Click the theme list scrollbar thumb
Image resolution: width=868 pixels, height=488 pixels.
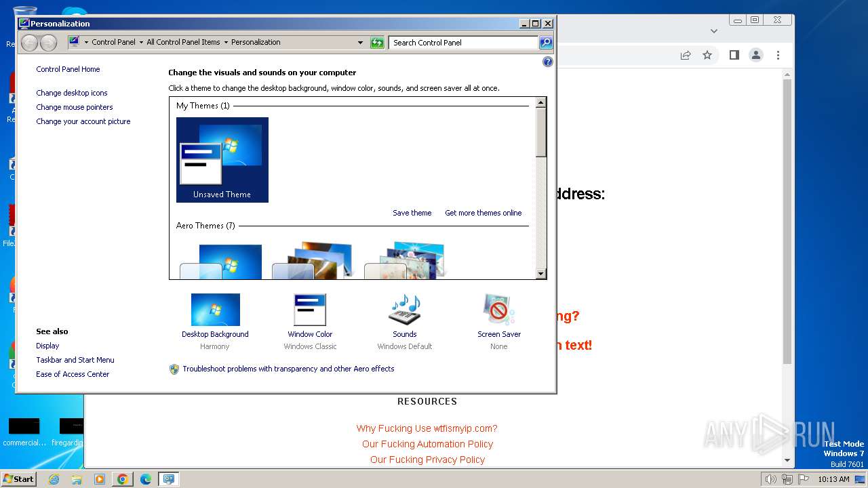(540, 132)
